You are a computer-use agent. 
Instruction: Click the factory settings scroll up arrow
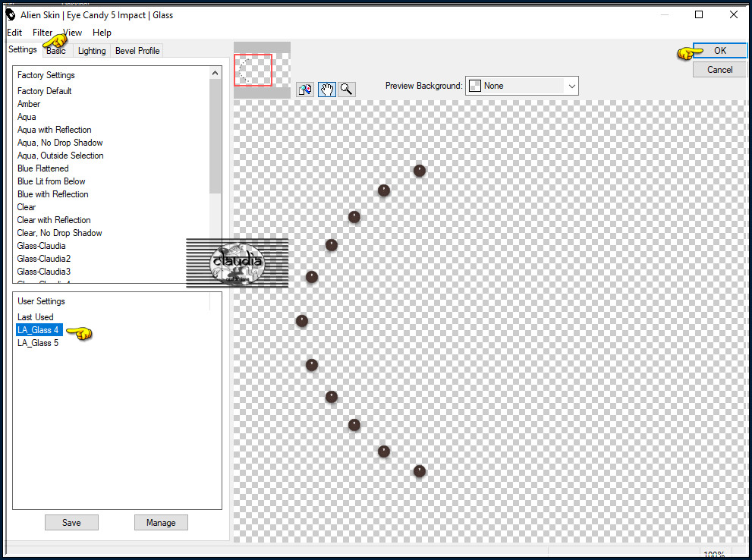click(215, 73)
